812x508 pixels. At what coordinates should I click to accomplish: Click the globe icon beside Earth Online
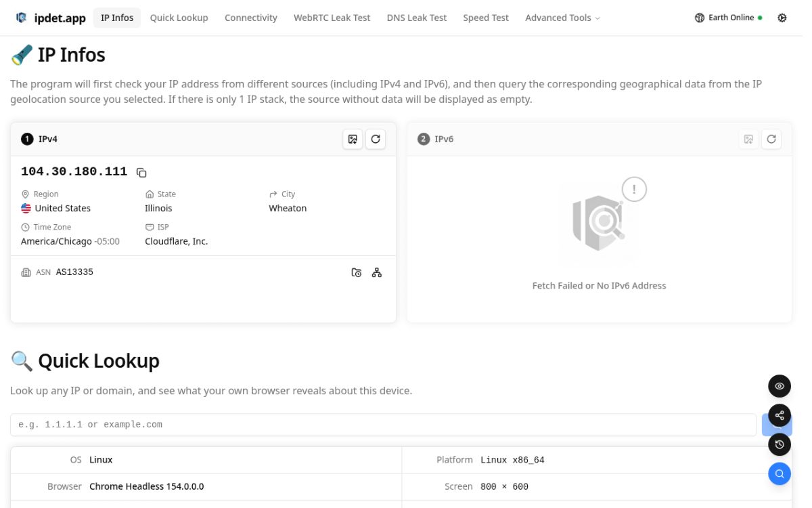(700, 18)
